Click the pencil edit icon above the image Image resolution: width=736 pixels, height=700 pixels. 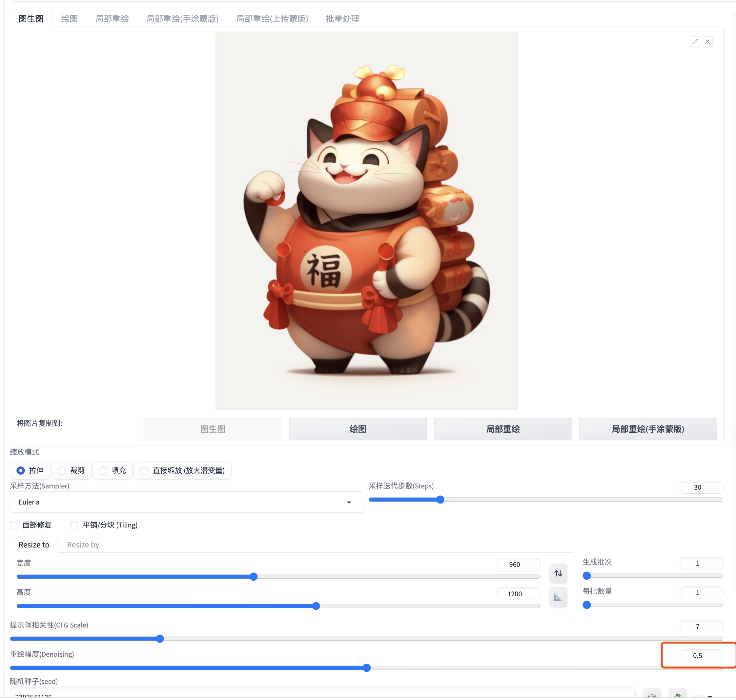pyautogui.click(x=695, y=42)
